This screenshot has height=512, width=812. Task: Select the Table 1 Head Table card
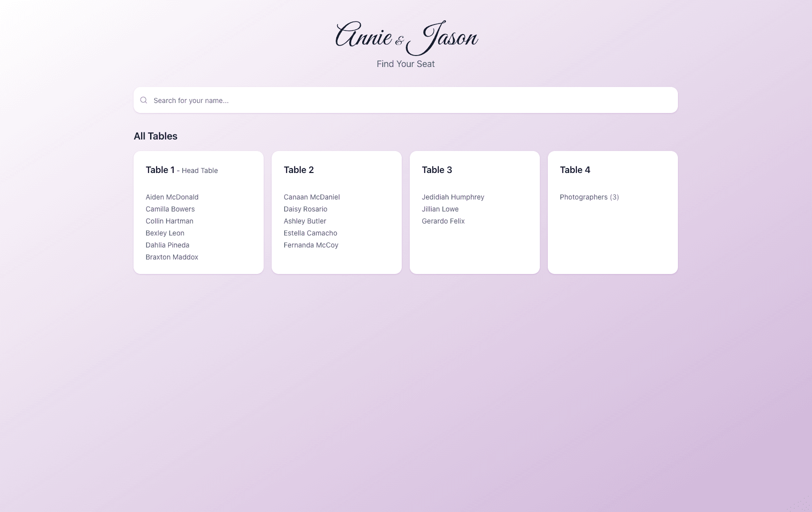point(198,212)
